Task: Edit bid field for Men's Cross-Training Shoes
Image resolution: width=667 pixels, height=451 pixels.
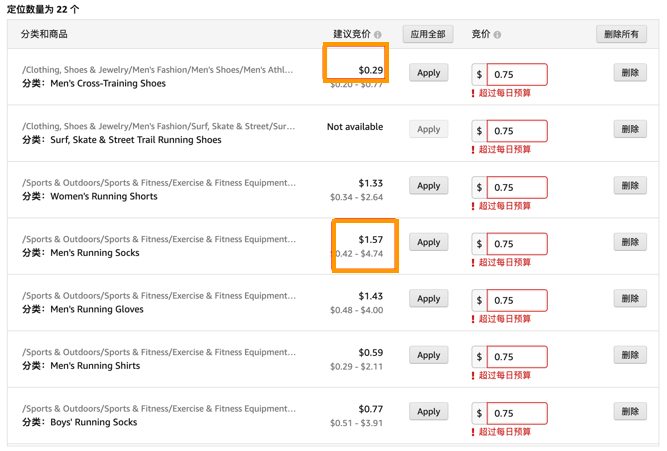Action: pos(517,74)
